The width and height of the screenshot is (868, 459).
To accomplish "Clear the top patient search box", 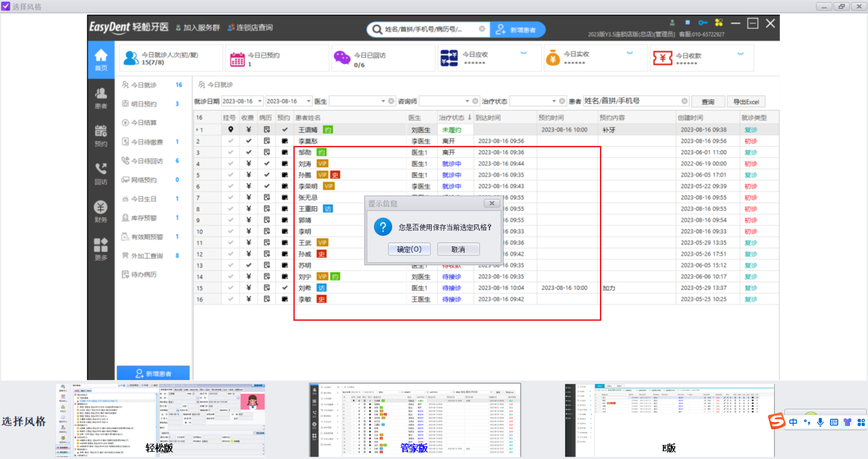I will pos(482,29).
